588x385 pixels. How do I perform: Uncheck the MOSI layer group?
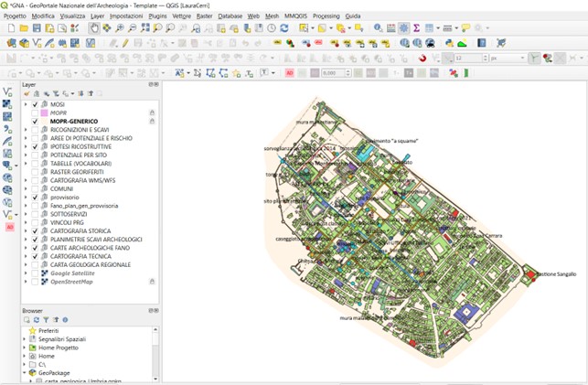[x=35, y=104]
